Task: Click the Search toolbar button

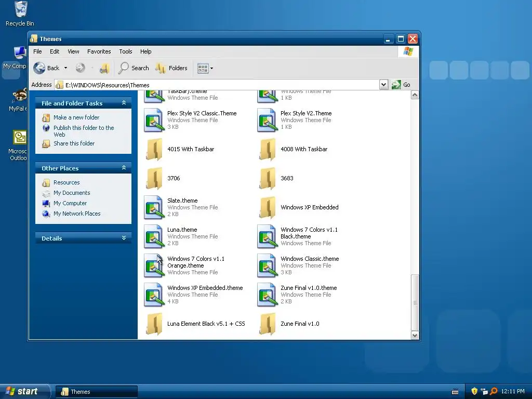Action: tap(134, 68)
